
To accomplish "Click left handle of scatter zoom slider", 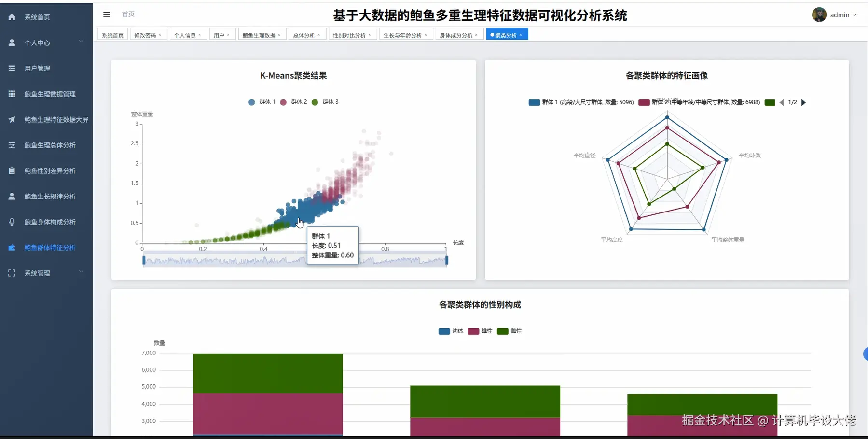I will coord(144,260).
